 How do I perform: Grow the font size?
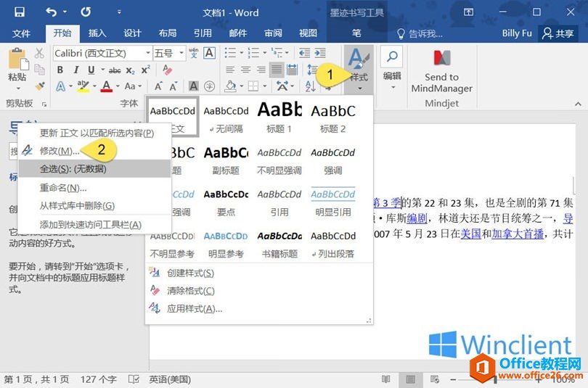point(159,86)
